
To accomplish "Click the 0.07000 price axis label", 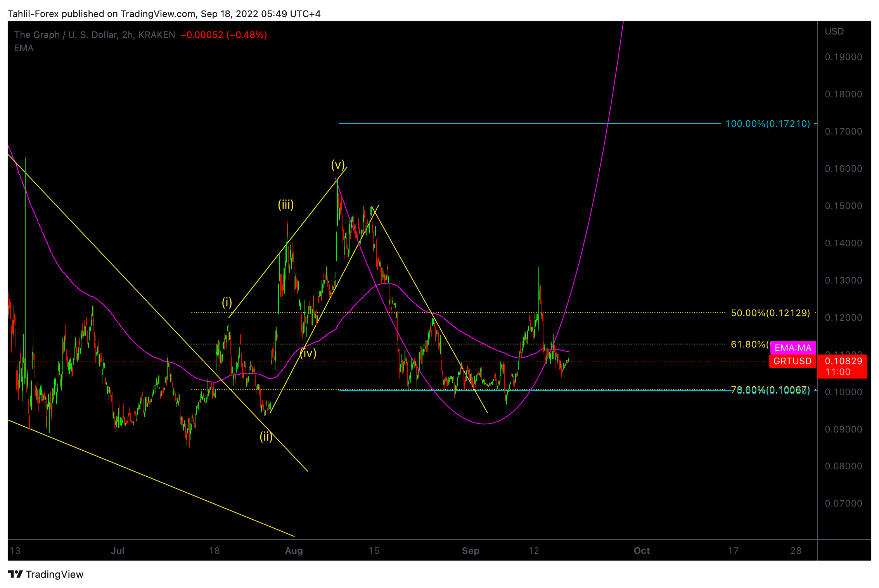I will (x=843, y=503).
